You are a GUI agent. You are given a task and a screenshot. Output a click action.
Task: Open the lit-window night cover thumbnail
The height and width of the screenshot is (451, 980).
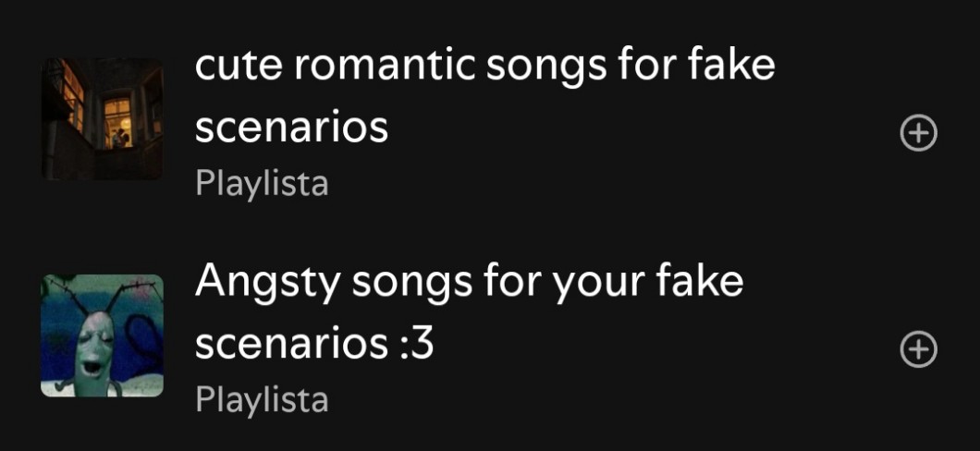[103, 118]
